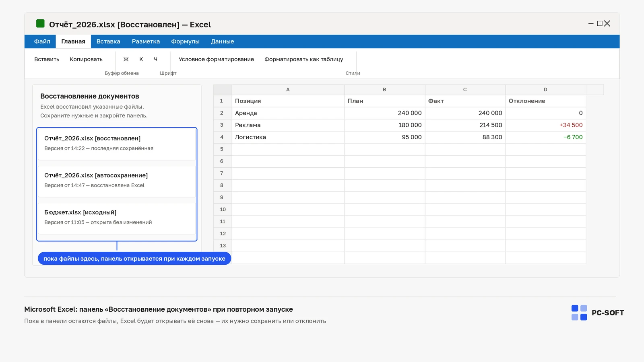The image size is (644, 362).
Task: Click the +34 500 deviation cell
Action: pyautogui.click(x=545, y=125)
